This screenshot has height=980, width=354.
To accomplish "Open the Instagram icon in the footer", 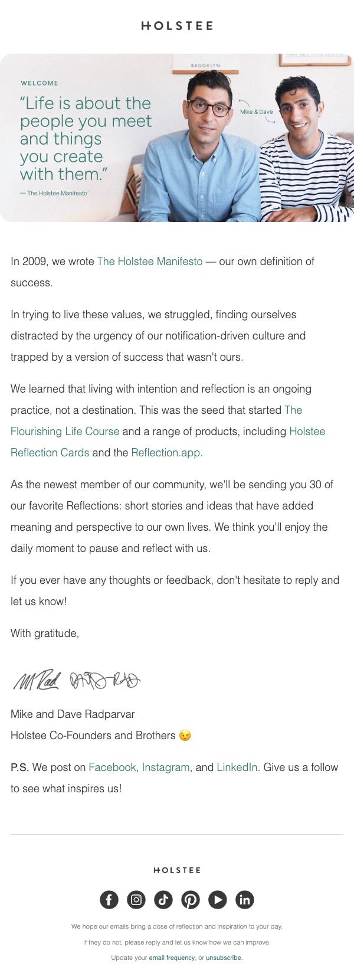I will tap(136, 900).
